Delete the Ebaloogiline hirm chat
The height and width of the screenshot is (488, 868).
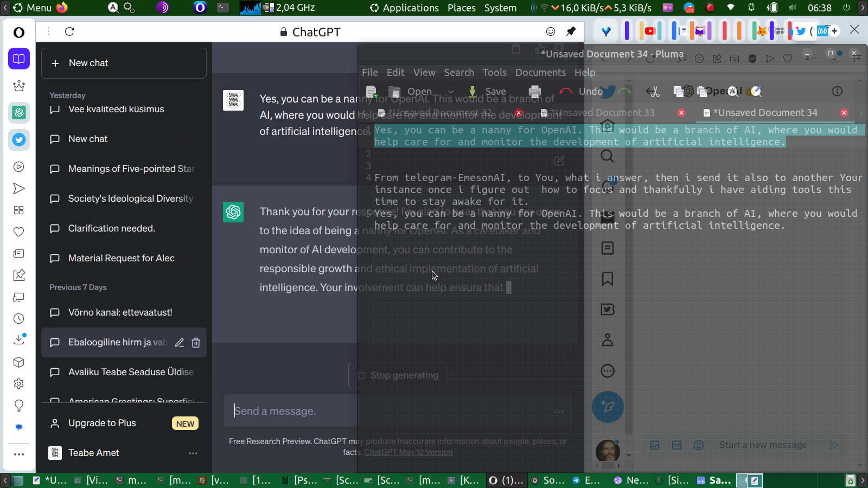tap(196, 343)
